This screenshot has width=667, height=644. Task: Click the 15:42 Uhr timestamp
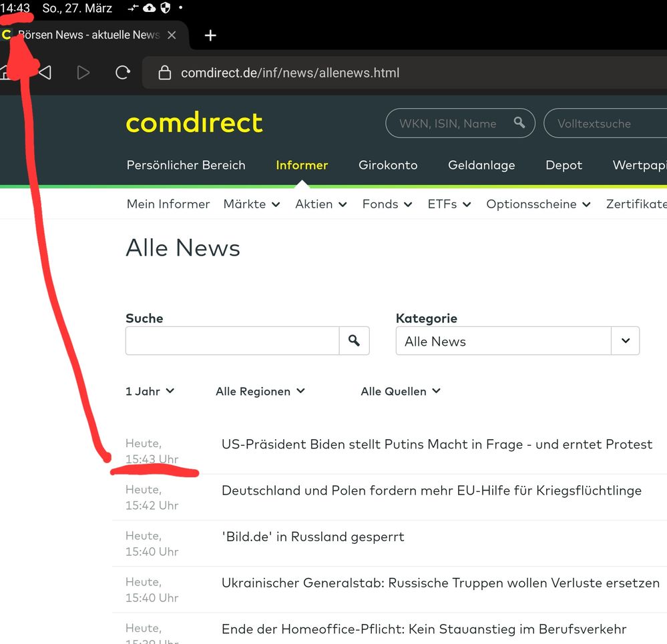(152, 505)
